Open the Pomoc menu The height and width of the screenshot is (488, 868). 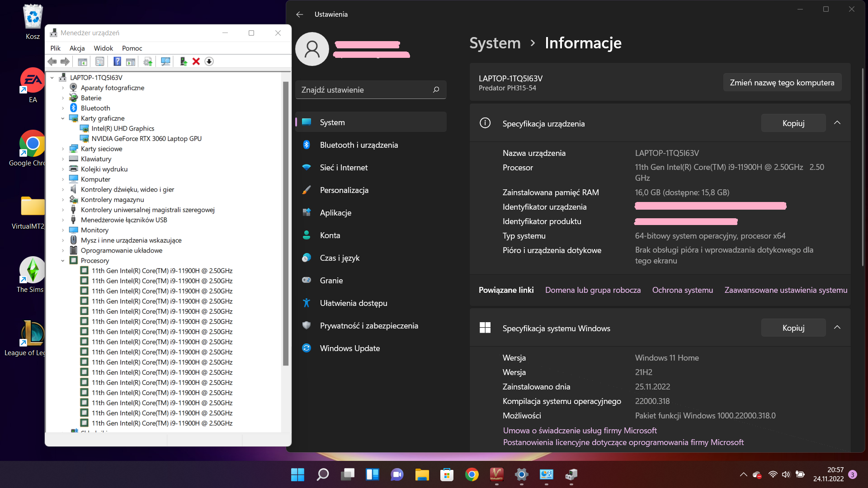click(132, 48)
